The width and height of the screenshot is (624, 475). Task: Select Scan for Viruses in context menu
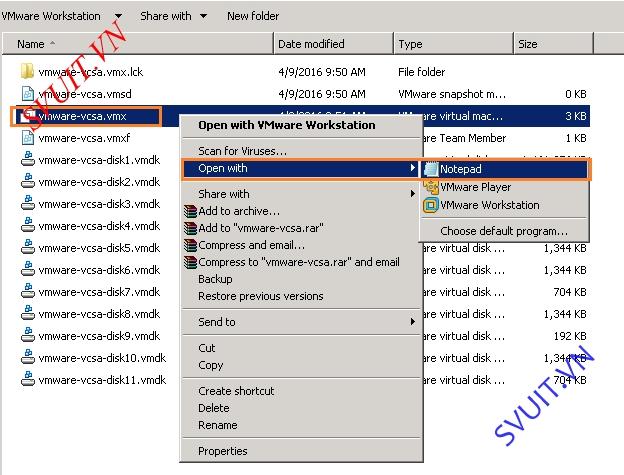[242, 151]
